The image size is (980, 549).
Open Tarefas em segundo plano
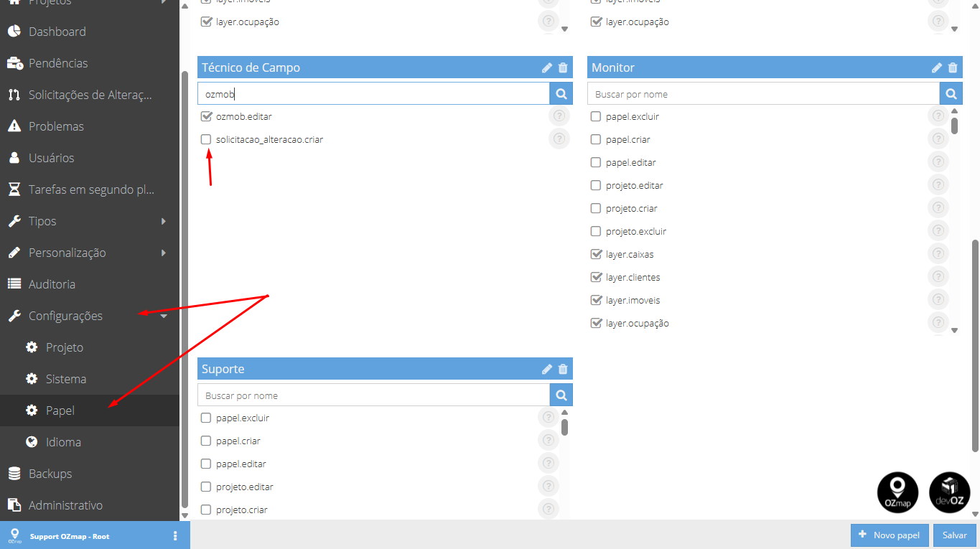90,189
